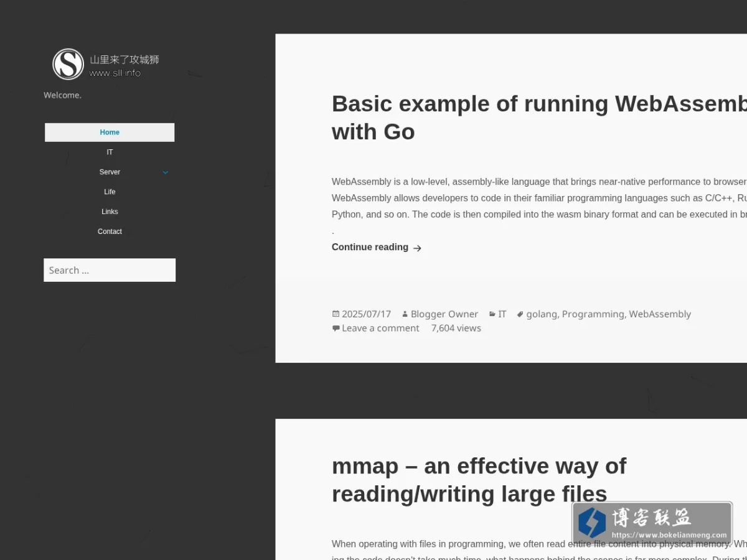Focus the Search input field
747x560 pixels.
coord(110,270)
